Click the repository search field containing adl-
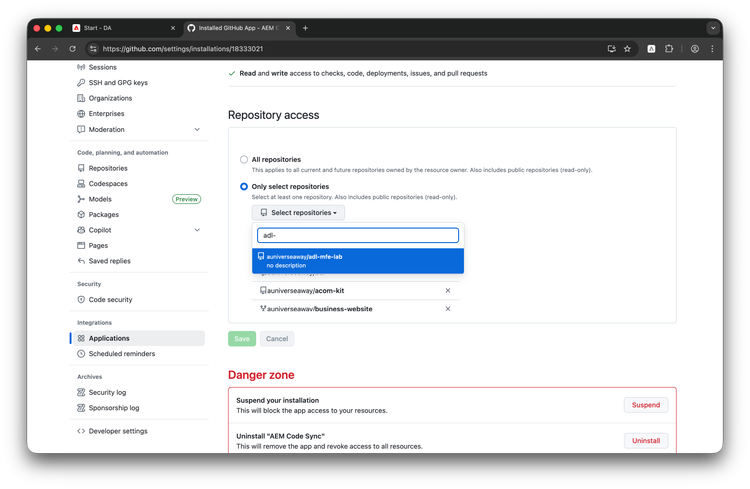 click(357, 236)
